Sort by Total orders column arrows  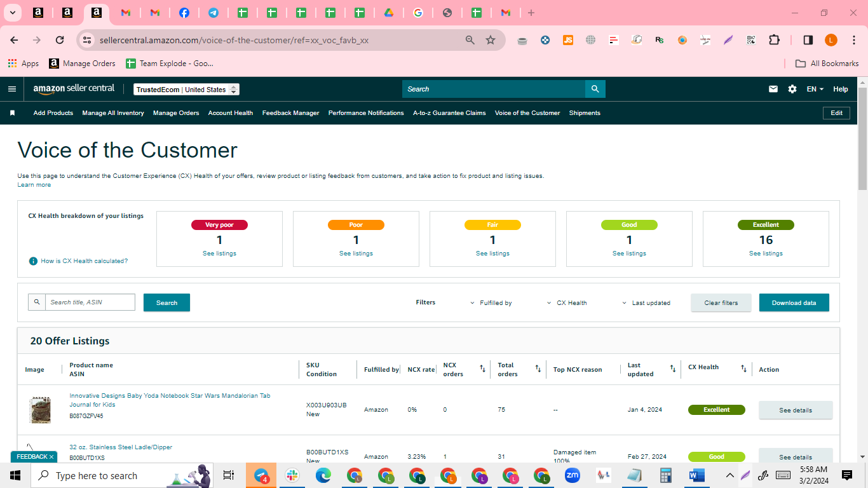point(538,369)
